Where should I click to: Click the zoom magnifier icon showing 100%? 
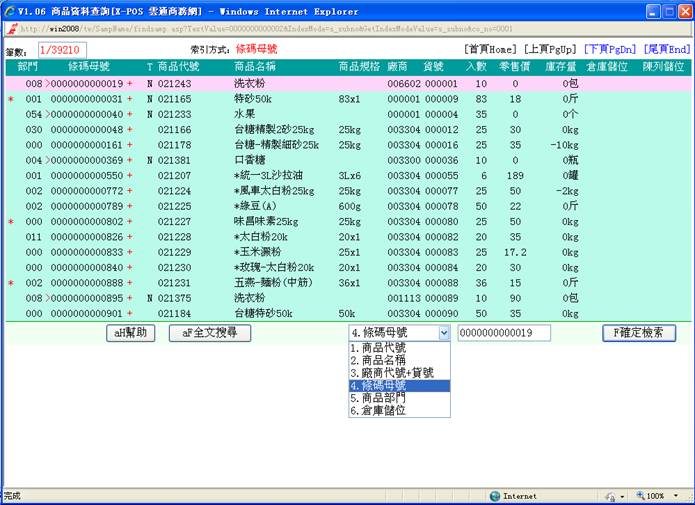click(638, 496)
